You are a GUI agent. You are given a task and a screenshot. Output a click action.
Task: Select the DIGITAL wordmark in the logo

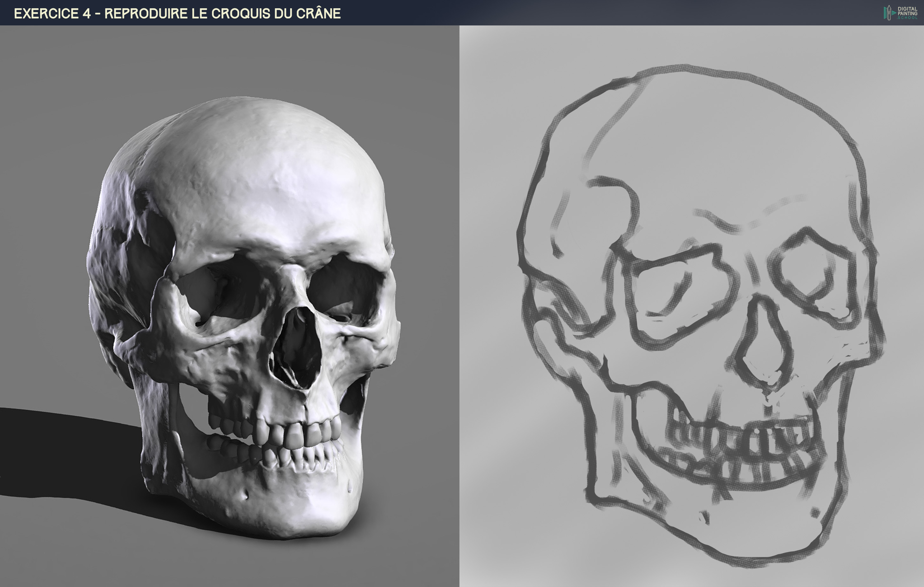(908, 9)
